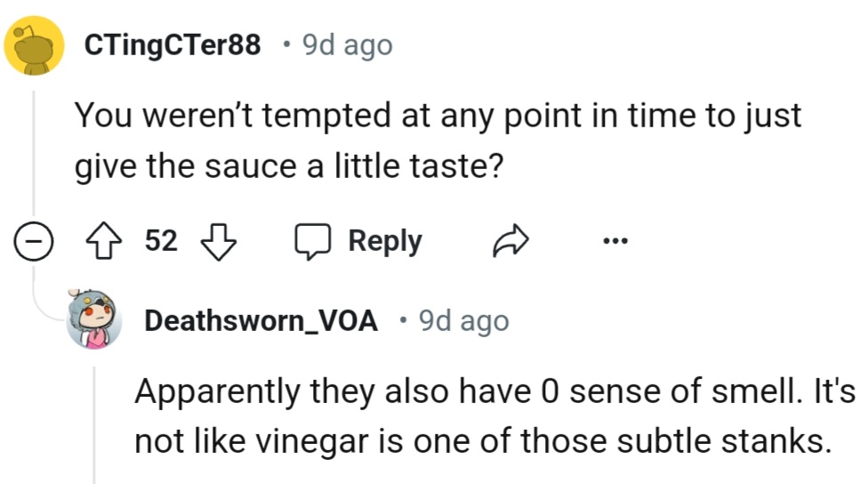
Task: Visit the Deathsworn_VOA user profile
Action: click(261, 320)
